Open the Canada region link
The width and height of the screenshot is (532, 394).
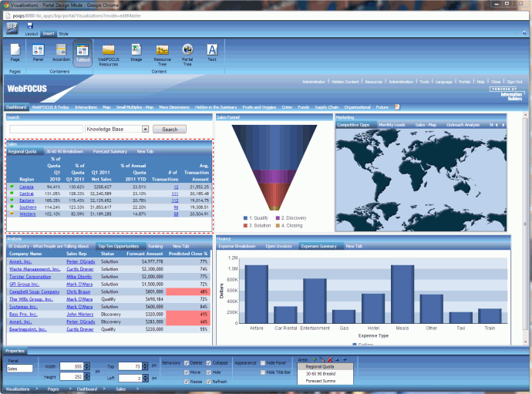click(26, 187)
